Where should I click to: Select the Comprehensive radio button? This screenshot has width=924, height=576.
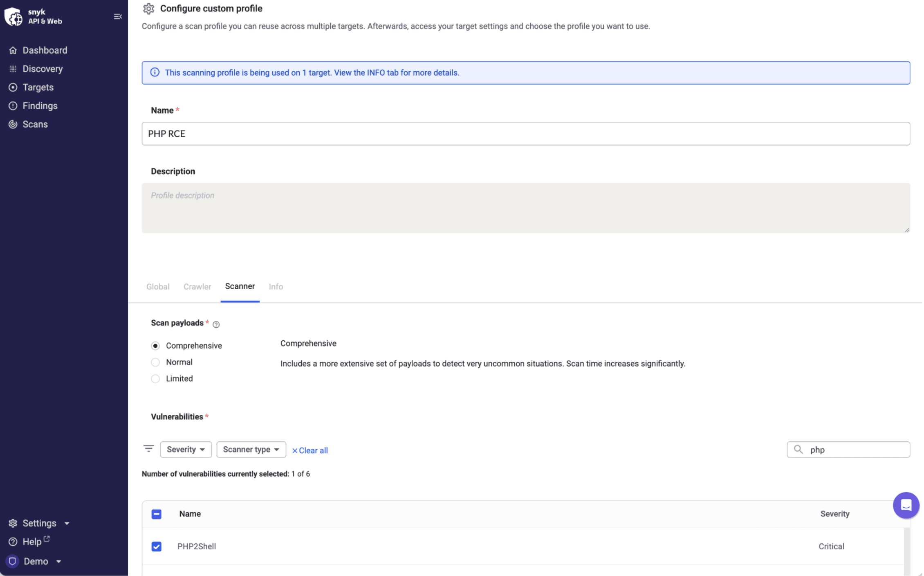point(155,346)
